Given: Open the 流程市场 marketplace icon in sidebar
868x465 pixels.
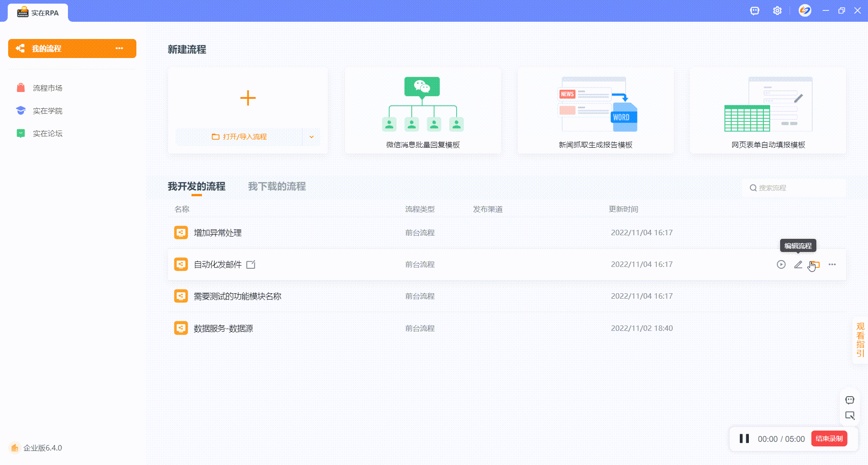Looking at the screenshot, I should tap(21, 88).
